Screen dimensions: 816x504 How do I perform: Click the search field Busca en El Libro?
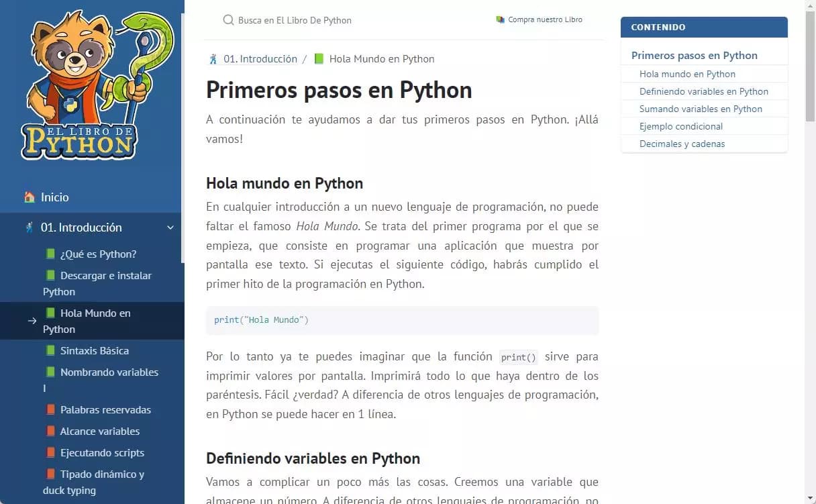(336, 20)
